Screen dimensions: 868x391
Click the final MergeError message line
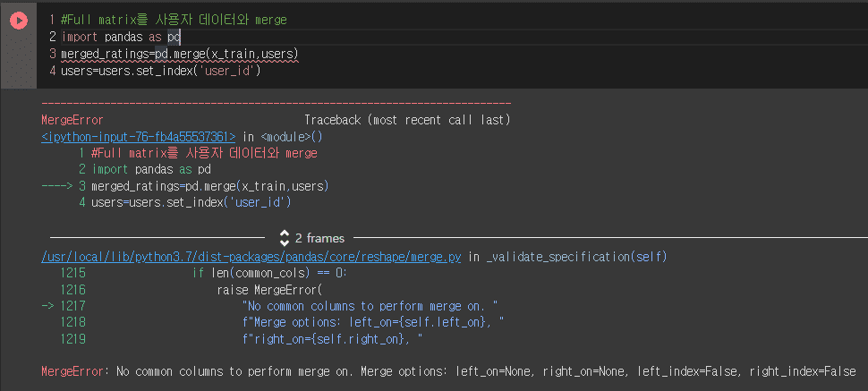448,371
